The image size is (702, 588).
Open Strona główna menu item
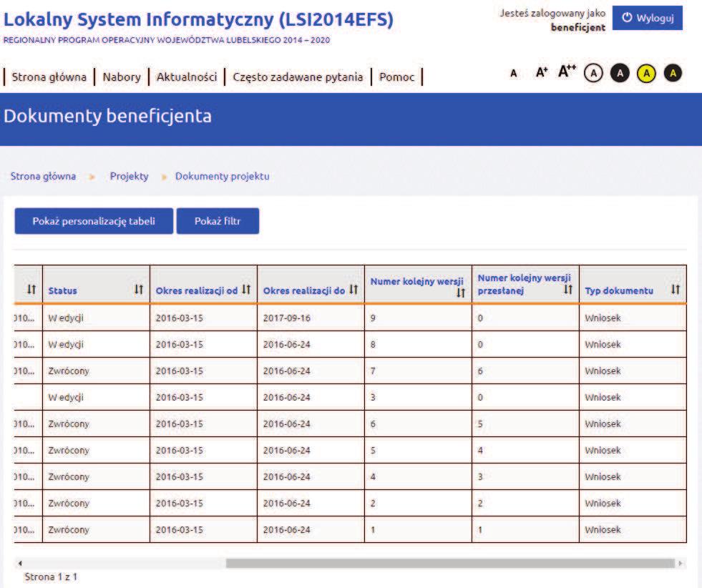(49, 77)
